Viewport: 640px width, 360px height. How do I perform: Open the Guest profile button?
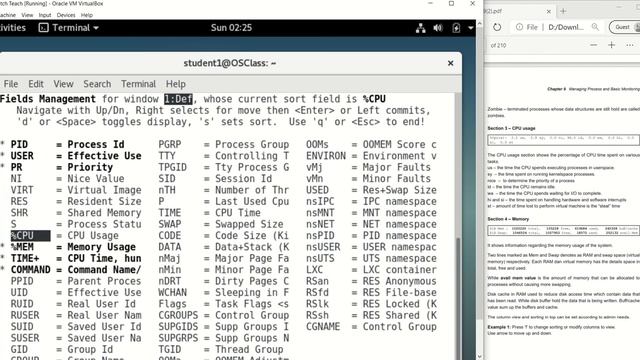pos(624,27)
